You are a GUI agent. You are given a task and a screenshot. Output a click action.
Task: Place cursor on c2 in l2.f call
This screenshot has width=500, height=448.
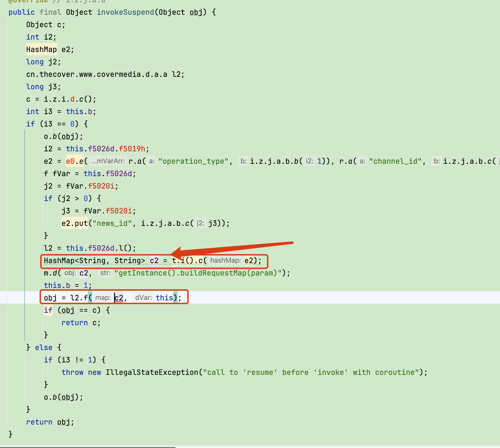coord(119,298)
